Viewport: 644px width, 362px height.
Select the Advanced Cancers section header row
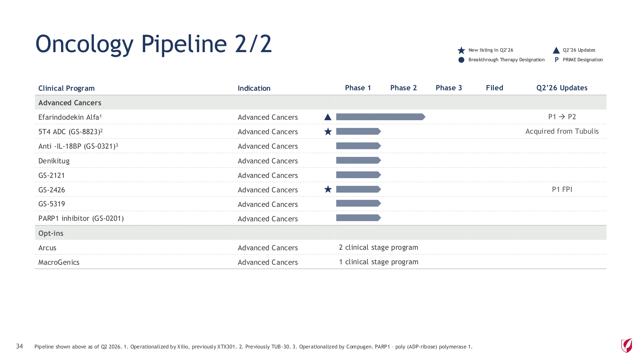tap(321, 103)
